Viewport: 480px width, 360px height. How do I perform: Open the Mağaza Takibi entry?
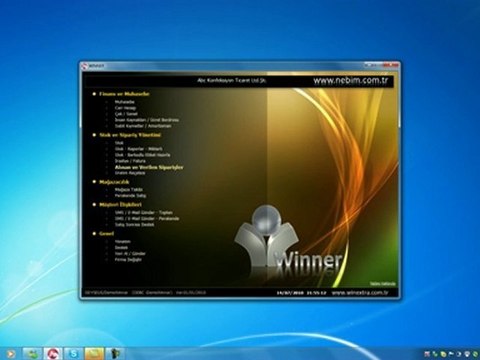pyautogui.click(x=129, y=190)
